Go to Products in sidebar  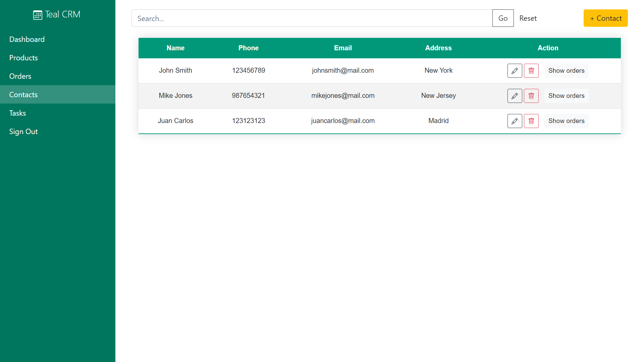23,58
